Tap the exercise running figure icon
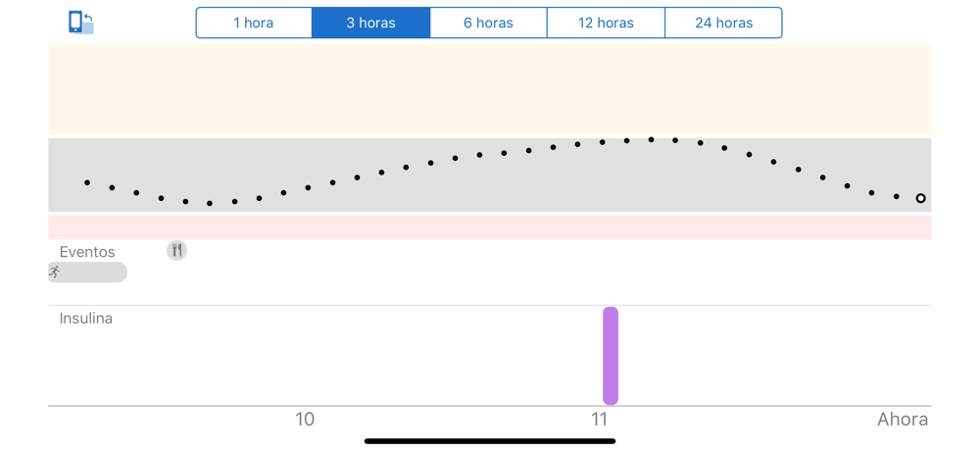Image resolution: width=980 pixels, height=453 pixels. (55, 273)
